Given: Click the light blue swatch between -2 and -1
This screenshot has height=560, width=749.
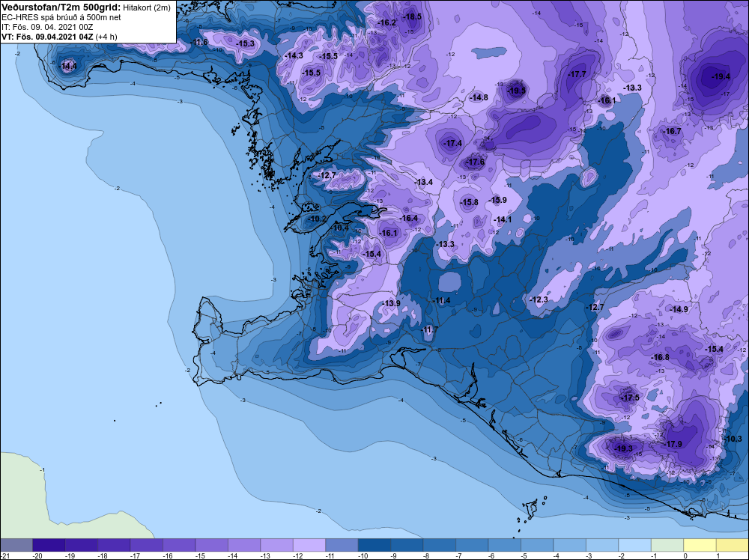Looking at the screenshot, I should coord(635,545).
